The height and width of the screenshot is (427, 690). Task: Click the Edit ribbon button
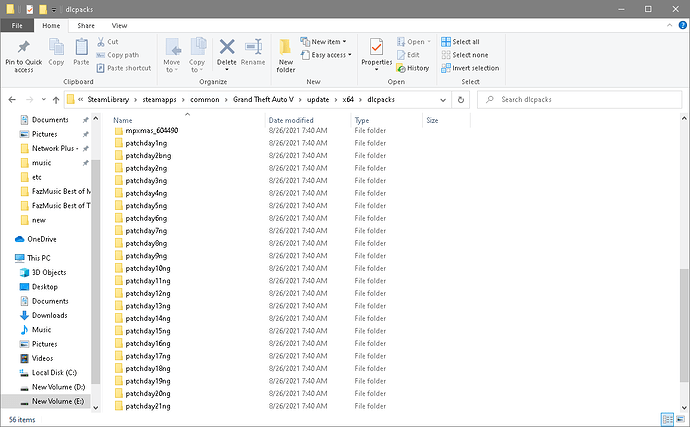(x=408, y=55)
